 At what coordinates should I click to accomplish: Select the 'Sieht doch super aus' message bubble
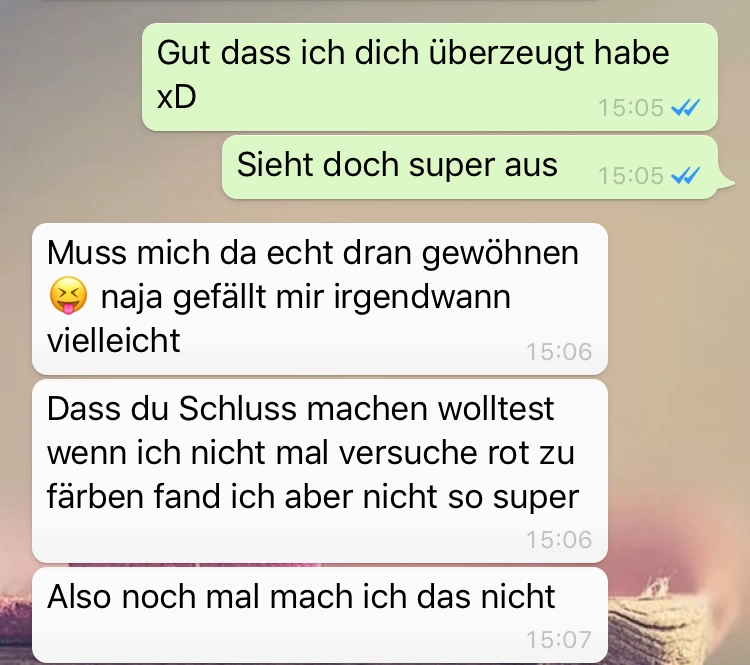[470, 167]
